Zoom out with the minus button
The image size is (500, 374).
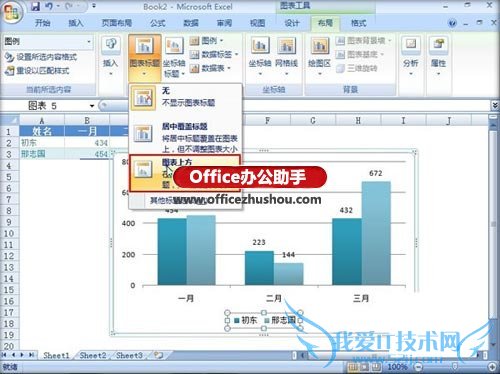(418, 367)
